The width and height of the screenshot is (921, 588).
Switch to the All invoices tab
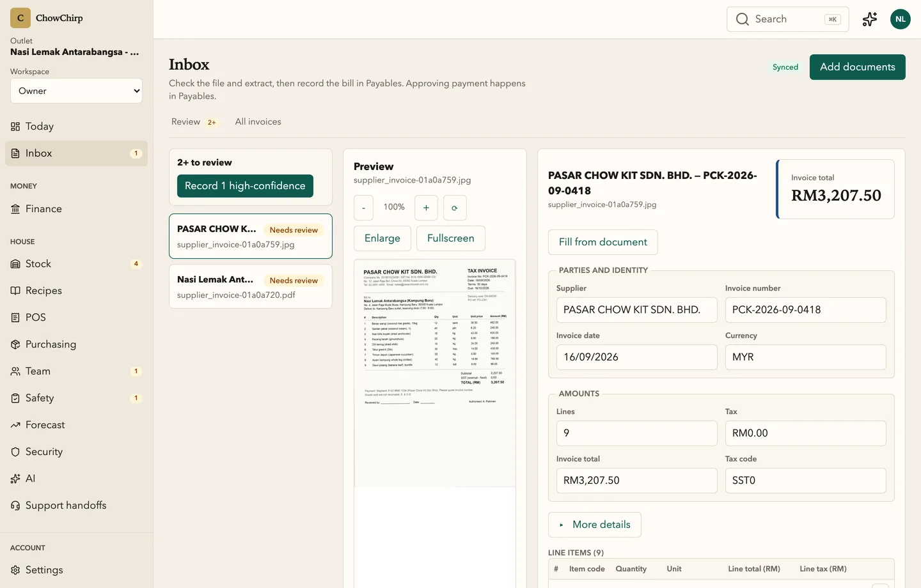coord(258,122)
